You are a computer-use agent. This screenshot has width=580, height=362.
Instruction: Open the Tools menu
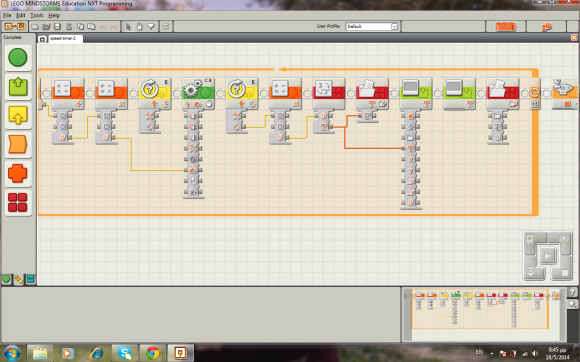click(x=37, y=16)
